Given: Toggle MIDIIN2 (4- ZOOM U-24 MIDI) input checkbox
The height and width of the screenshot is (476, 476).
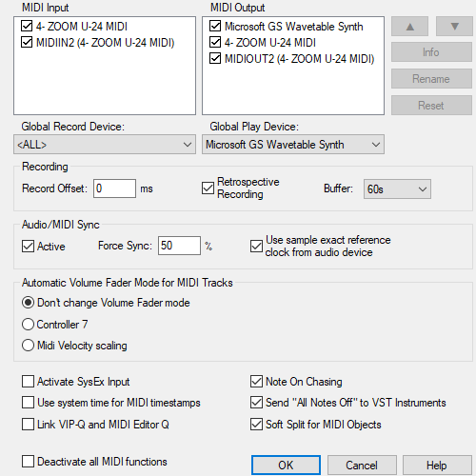Looking at the screenshot, I should [x=27, y=42].
